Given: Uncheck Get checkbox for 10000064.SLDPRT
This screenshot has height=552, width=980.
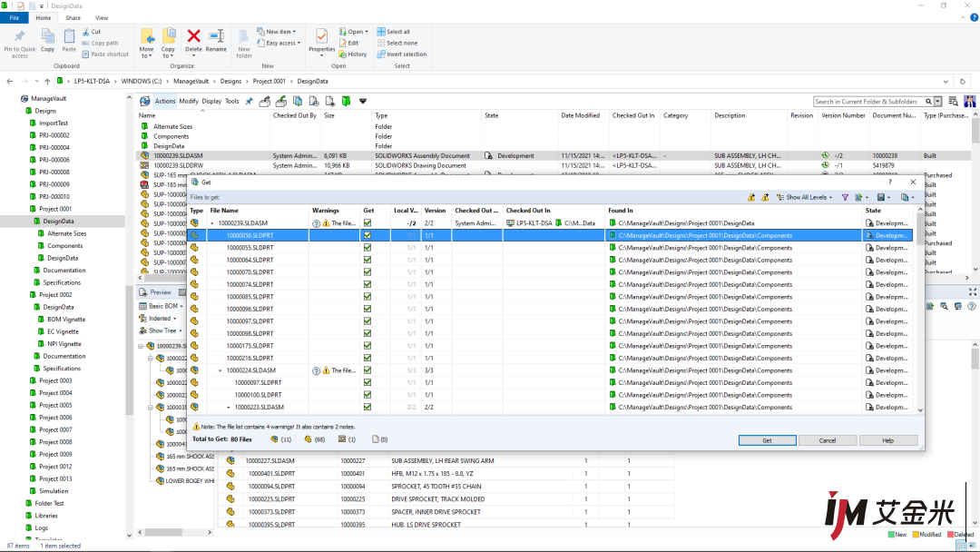Looking at the screenshot, I should (367, 260).
